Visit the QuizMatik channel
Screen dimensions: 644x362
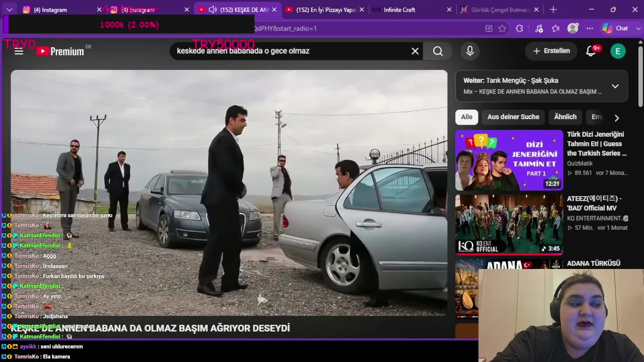click(580, 163)
